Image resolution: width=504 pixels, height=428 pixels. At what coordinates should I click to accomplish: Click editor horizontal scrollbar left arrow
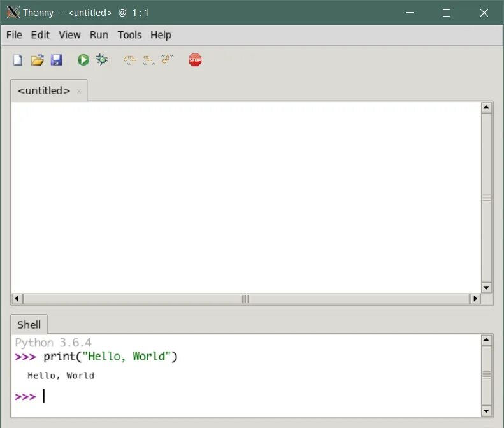coord(17,299)
